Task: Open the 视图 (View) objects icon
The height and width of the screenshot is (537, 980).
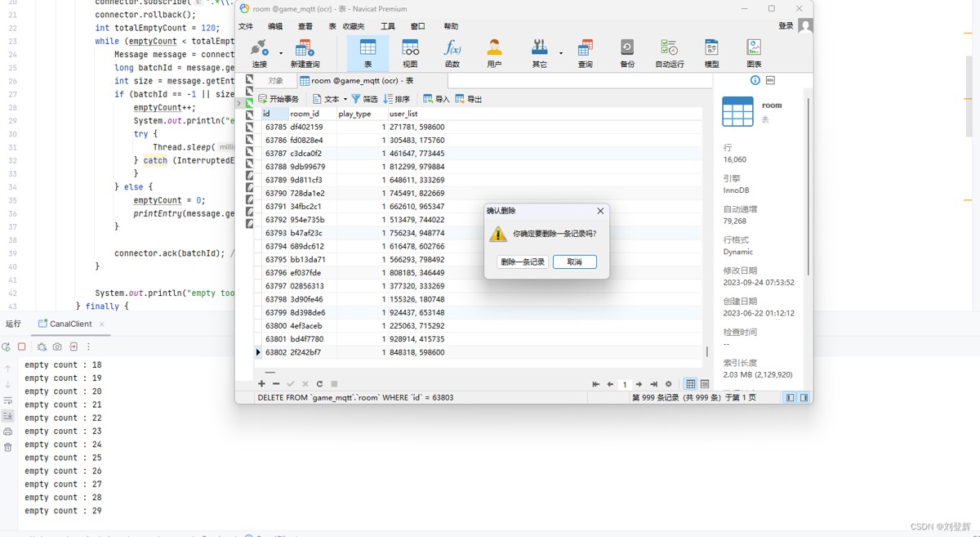Action: [x=410, y=52]
